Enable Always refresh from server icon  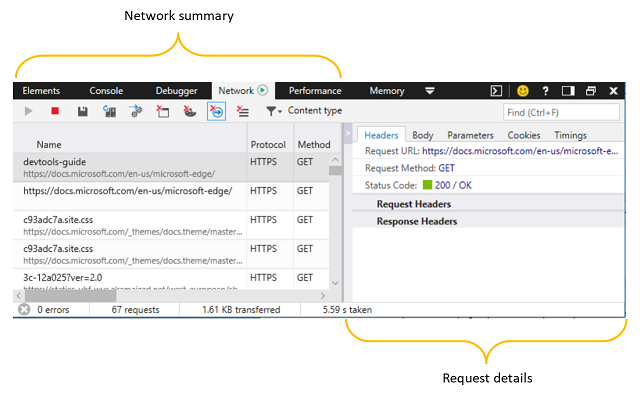point(109,111)
